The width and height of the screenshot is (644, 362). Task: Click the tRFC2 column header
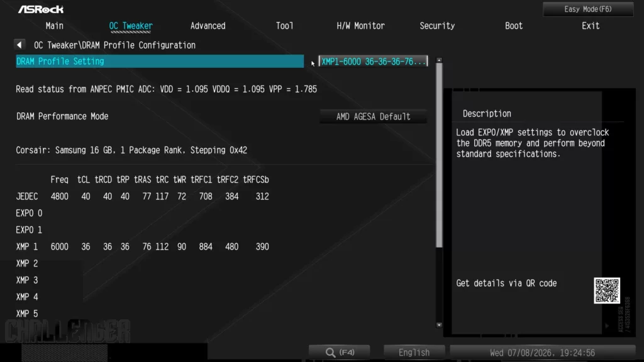(228, 180)
